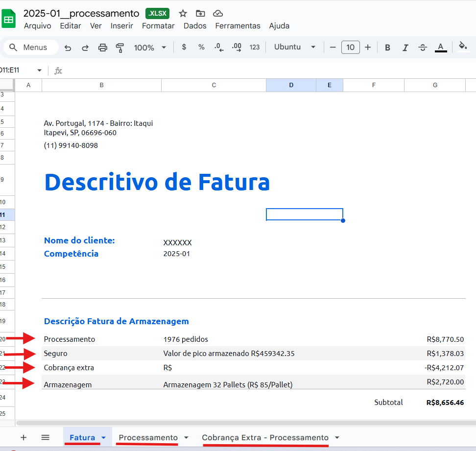Toggle italic formatting
Image resolution: width=476 pixels, height=451 pixels.
coord(405,47)
